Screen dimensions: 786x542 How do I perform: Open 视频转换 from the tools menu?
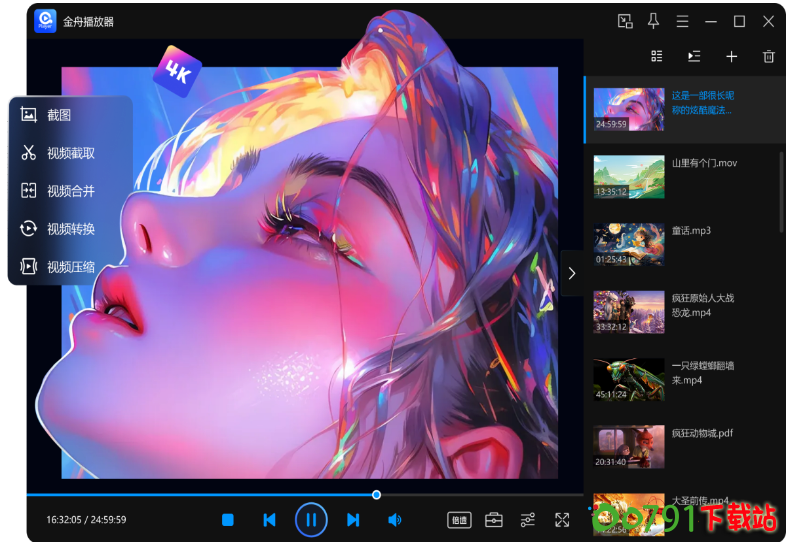click(70, 229)
